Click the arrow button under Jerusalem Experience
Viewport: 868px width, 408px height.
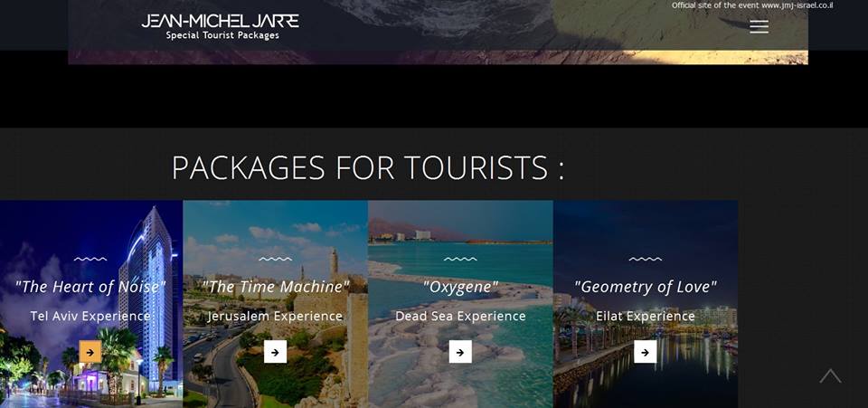pos(275,352)
